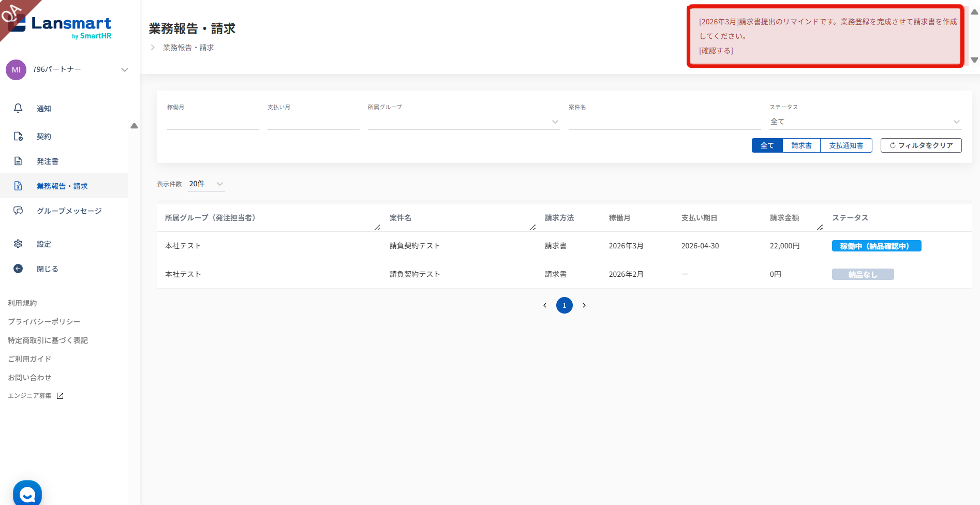Image resolution: width=980 pixels, height=505 pixels.
Task: Open the ステータス dropdown showing 全て
Action: point(865,122)
